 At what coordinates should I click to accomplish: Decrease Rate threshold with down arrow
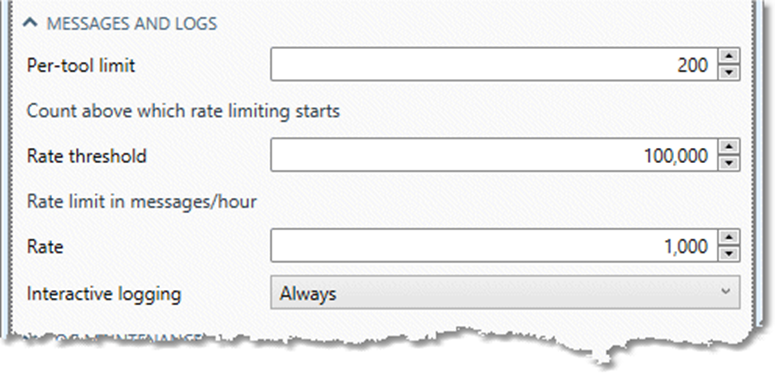[x=729, y=163]
